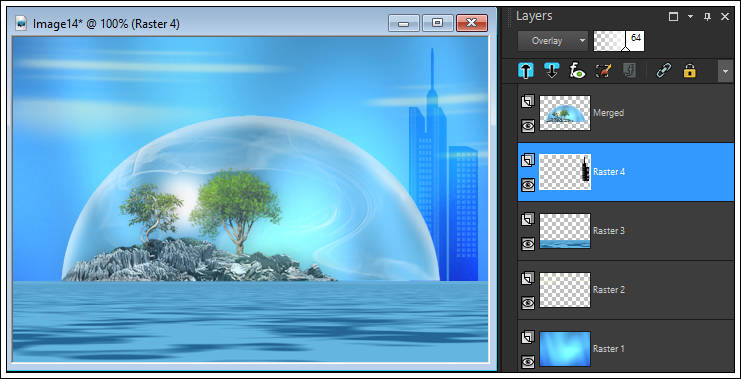The width and height of the screenshot is (741, 379).
Task: Click the Layers panel float window icon
Action: coord(673,17)
